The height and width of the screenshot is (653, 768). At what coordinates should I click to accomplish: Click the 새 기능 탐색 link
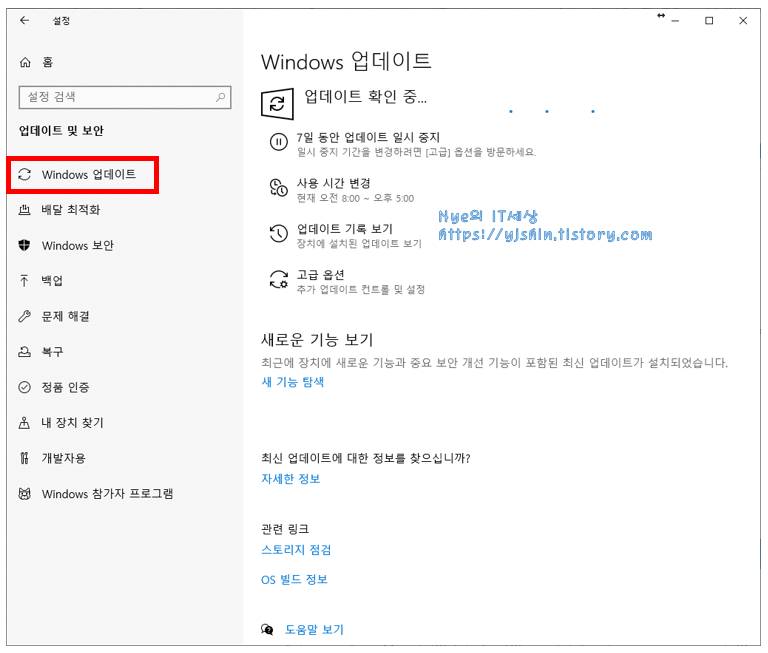292,382
